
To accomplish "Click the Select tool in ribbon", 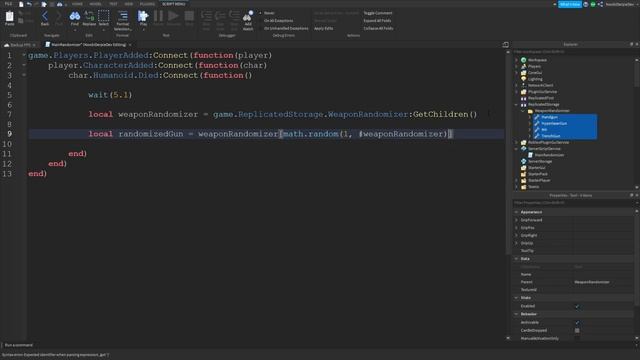I will click(x=104, y=18).
